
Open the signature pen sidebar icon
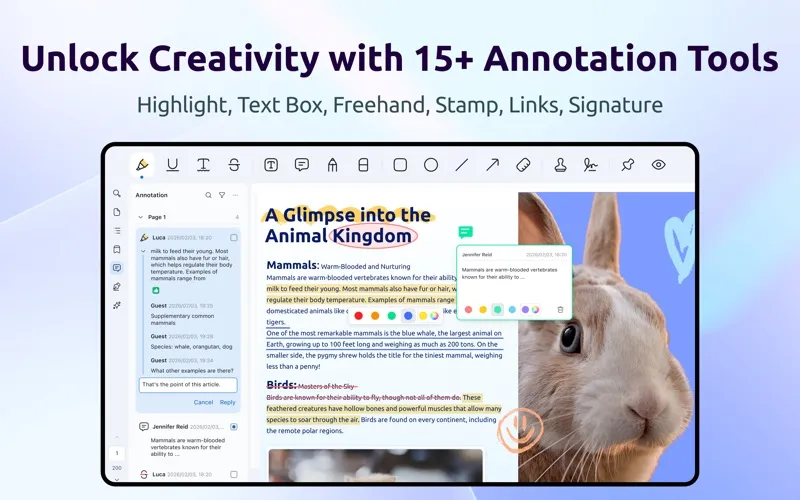(117, 287)
